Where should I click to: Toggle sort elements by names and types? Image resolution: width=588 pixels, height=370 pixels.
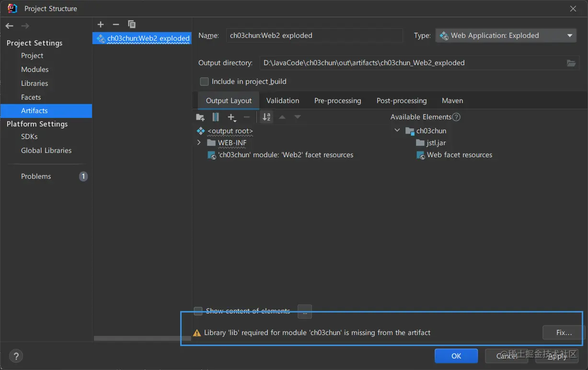pos(266,117)
